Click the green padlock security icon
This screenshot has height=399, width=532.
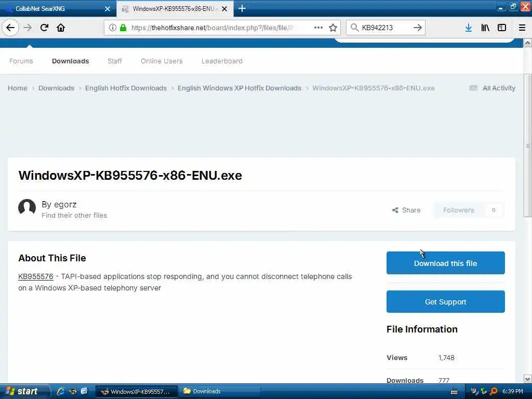123,28
